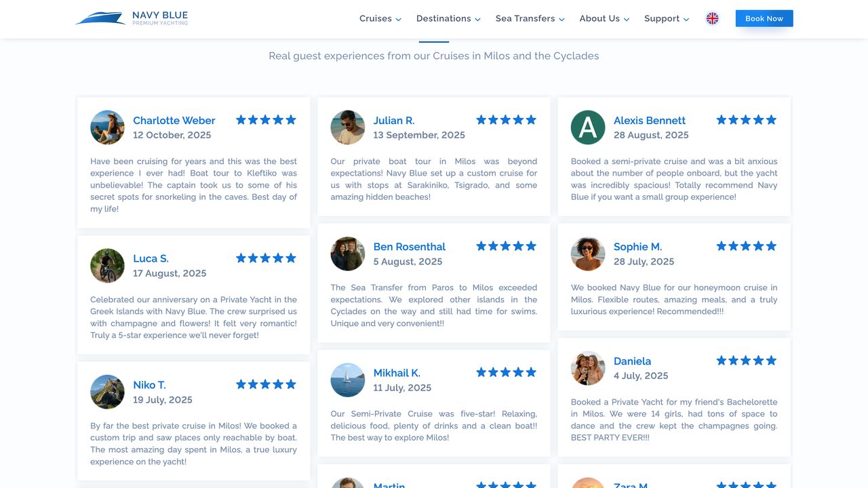
Task: Expand the About Us dropdown chevron
Action: (626, 19)
